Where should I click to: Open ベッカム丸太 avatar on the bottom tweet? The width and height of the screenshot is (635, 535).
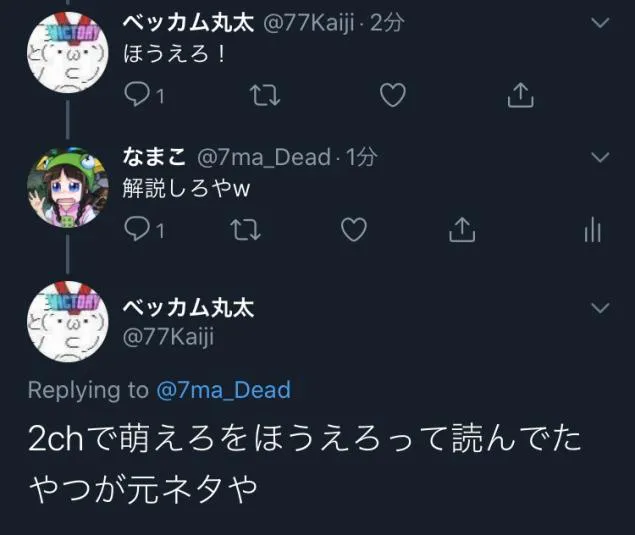(x=68, y=322)
